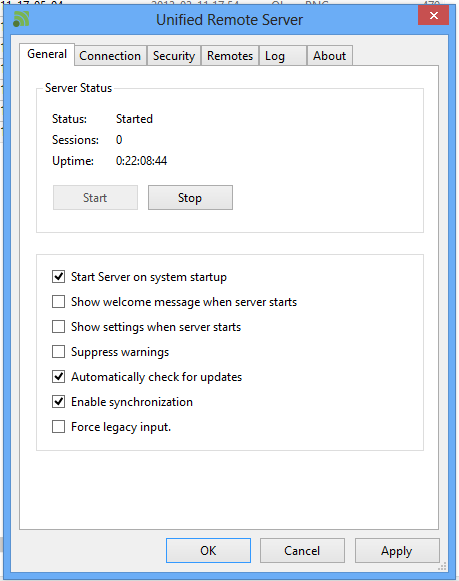Stop the server with the Stop button
Viewport: 459px width, 581px height.
[x=190, y=198]
